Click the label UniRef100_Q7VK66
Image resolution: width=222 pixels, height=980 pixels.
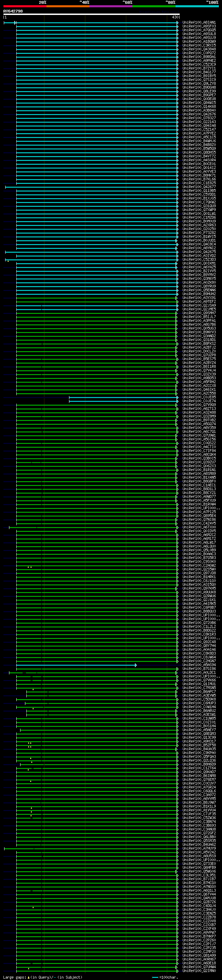coord(199,680)
